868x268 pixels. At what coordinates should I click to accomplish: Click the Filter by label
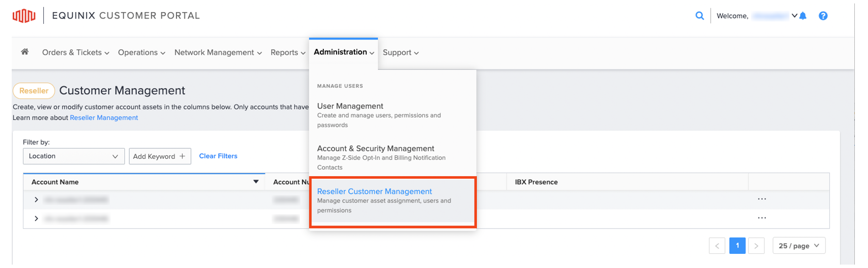[37, 142]
